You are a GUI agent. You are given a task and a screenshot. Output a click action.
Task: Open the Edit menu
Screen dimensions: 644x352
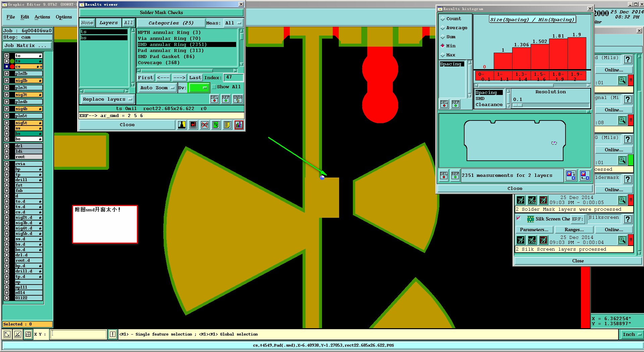pyautogui.click(x=25, y=17)
